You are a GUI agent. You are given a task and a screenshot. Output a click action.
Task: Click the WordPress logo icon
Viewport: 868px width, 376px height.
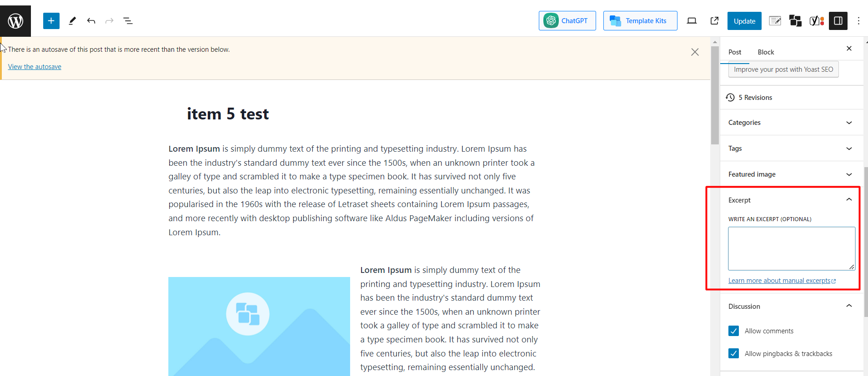pos(15,21)
